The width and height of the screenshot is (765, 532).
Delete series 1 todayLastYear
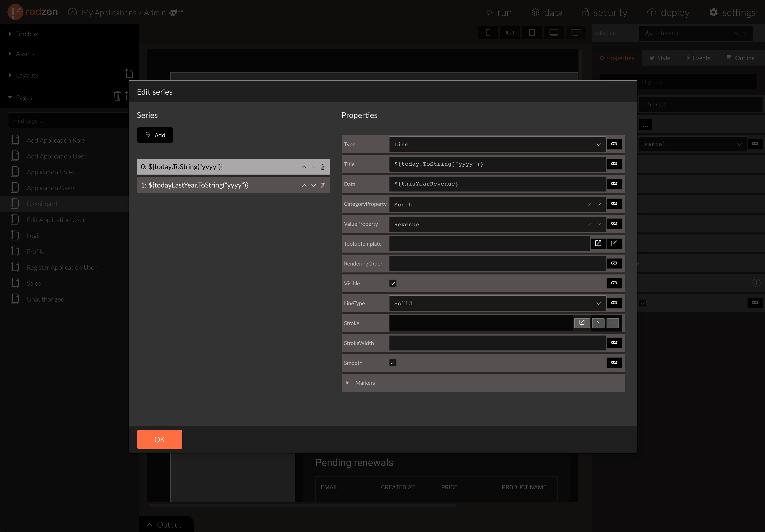[x=323, y=185]
